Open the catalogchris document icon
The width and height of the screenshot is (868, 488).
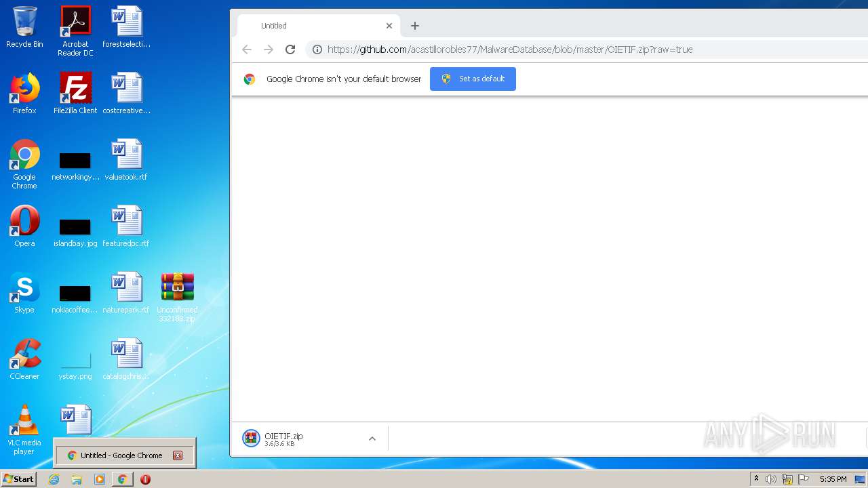[126, 359]
